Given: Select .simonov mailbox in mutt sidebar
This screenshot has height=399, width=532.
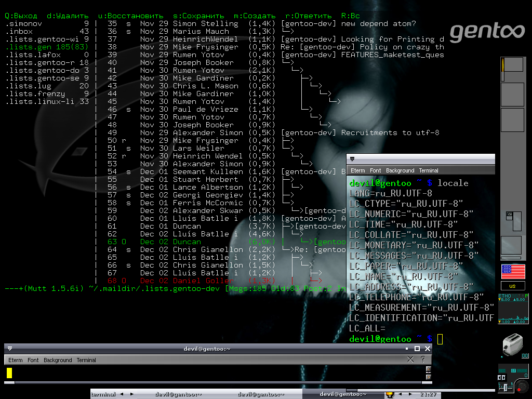Looking at the screenshot, I should coord(47,24).
